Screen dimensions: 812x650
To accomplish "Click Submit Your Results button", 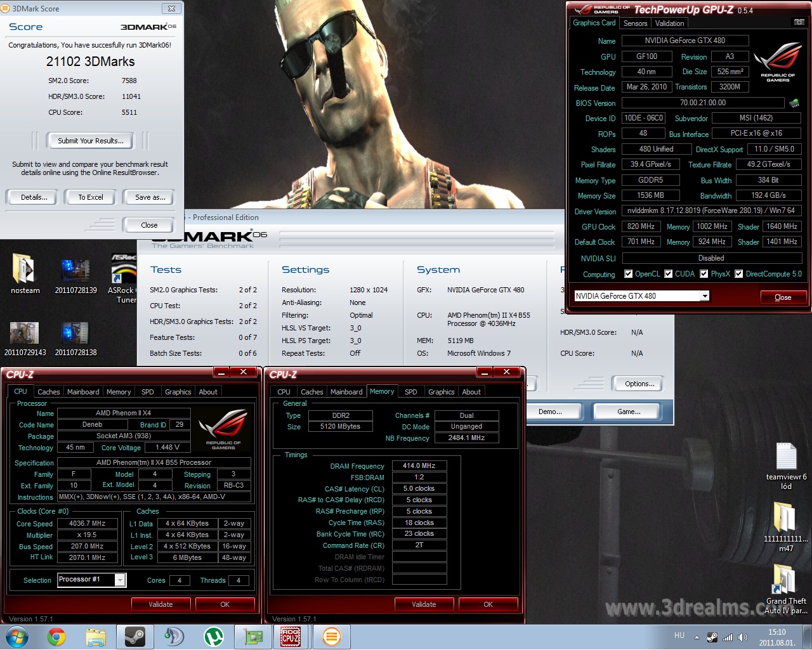I will 91,141.
